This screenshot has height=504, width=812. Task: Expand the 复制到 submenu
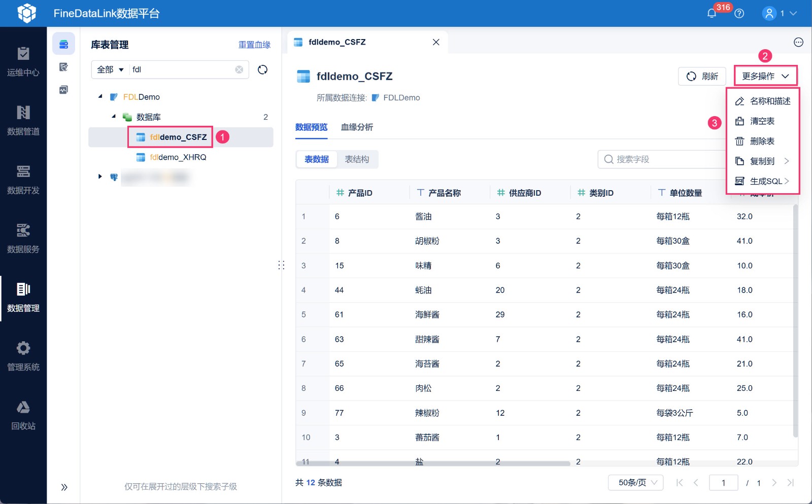click(x=763, y=161)
